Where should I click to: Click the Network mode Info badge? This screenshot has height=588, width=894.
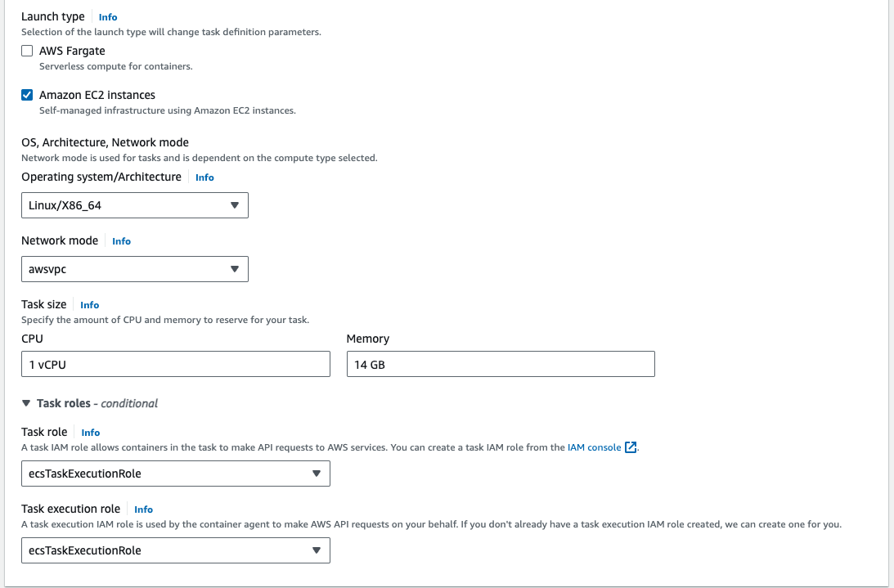click(x=121, y=241)
